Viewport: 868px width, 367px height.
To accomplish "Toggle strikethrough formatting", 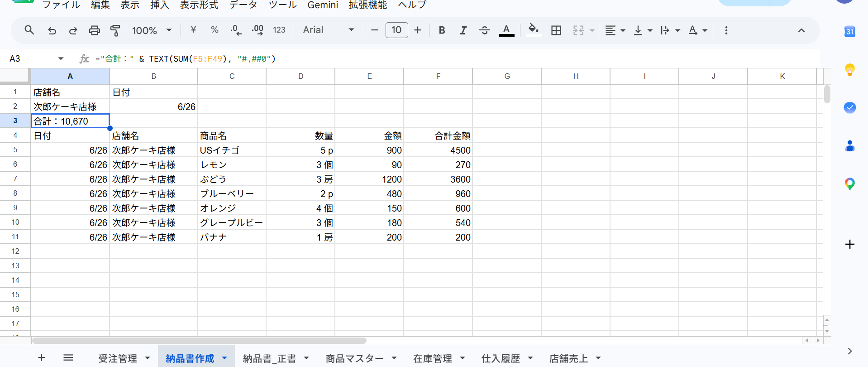I will click(484, 30).
